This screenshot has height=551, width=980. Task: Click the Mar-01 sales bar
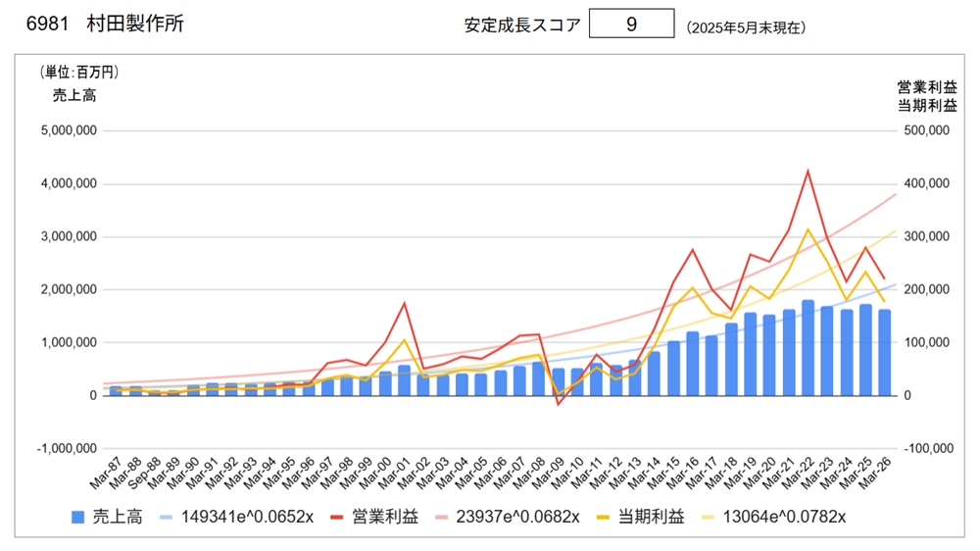tap(405, 380)
